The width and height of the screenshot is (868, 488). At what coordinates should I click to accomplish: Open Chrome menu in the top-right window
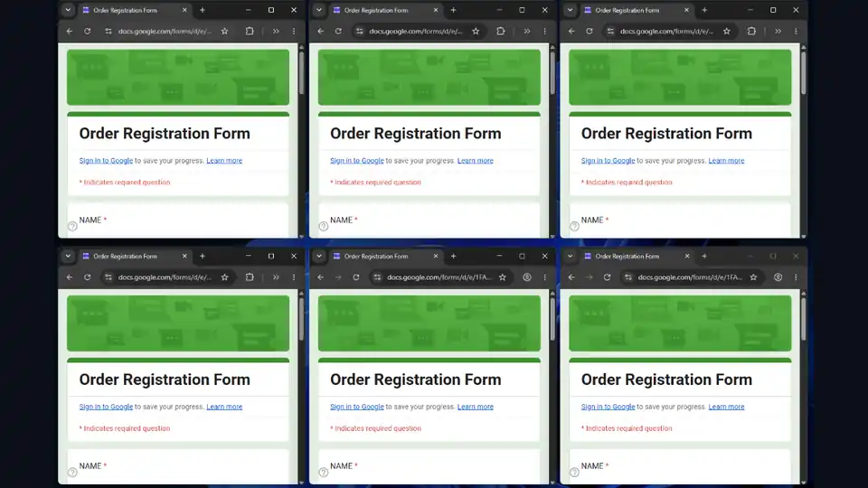click(796, 32)
